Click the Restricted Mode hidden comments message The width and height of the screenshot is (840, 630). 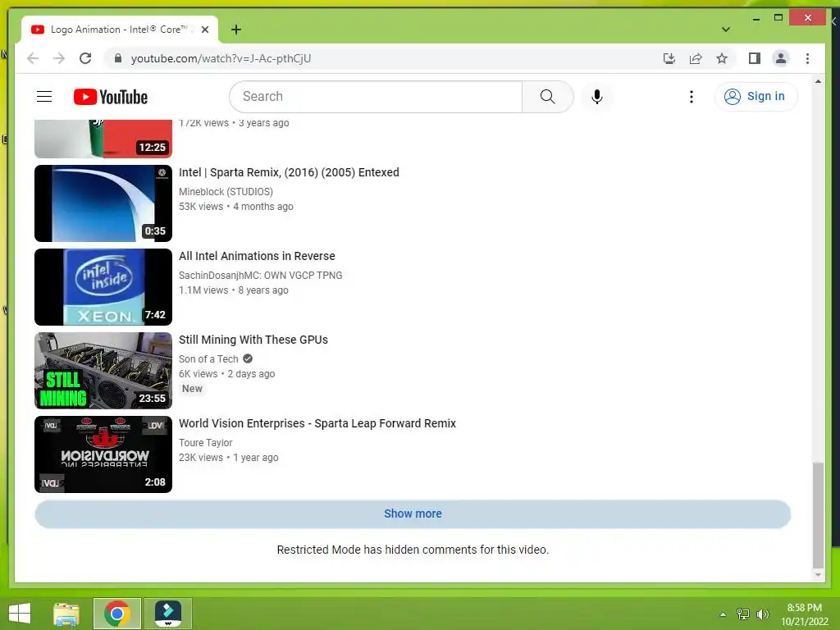click(x=413, y=550)
